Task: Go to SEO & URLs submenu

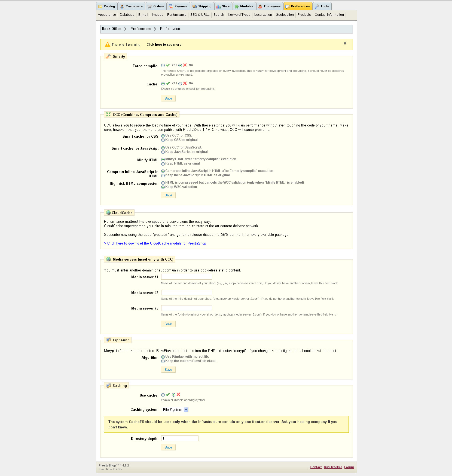Action: [x=200, y=15]
